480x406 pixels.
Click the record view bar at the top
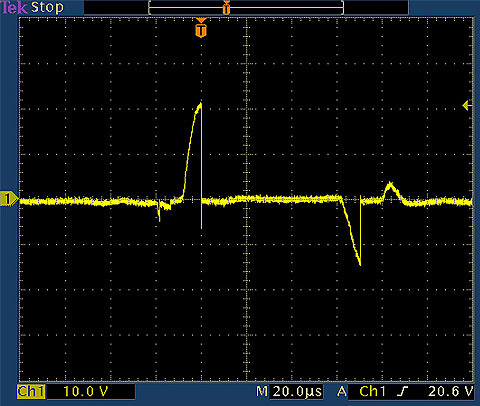point(246,8)
